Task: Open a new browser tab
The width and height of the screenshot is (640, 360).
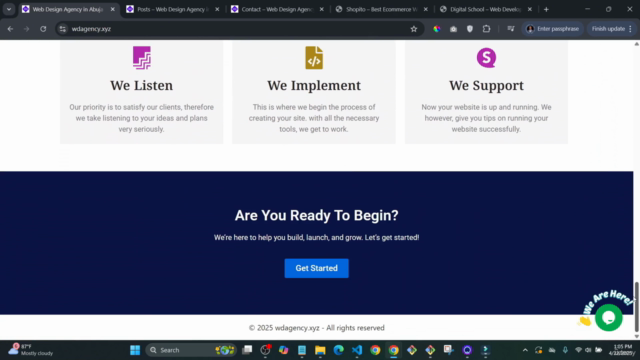Action: tap(546, 9)
